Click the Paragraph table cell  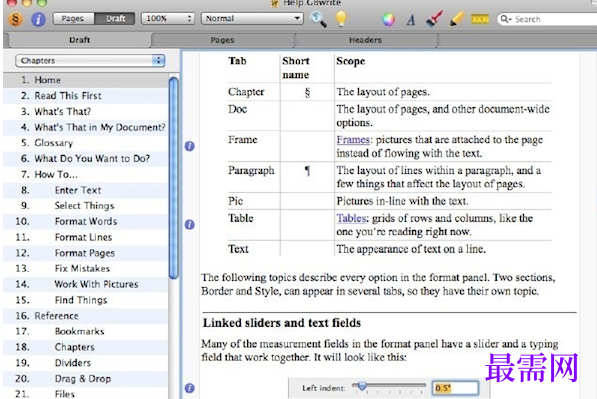tap(251, 171)
